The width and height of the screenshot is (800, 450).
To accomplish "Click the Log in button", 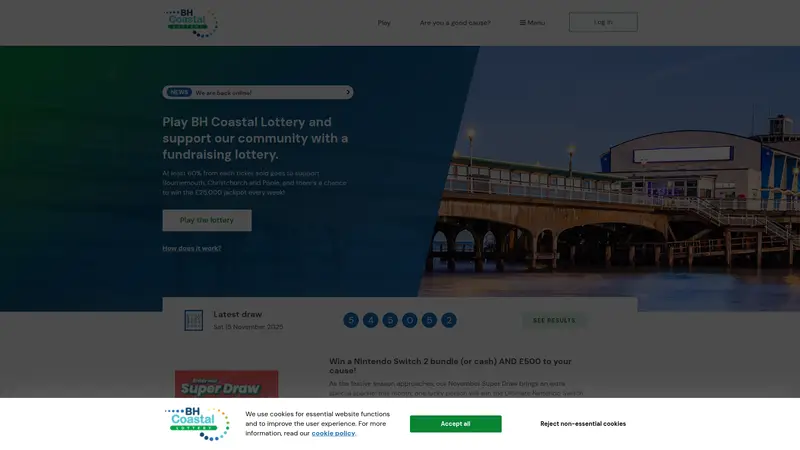I will (603, 22).
